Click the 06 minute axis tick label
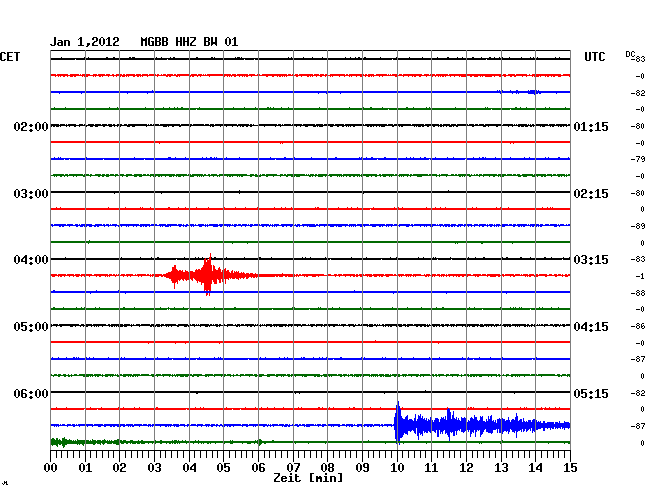Image resolution: width=650 pixels, height=494 pixels. 258,468
